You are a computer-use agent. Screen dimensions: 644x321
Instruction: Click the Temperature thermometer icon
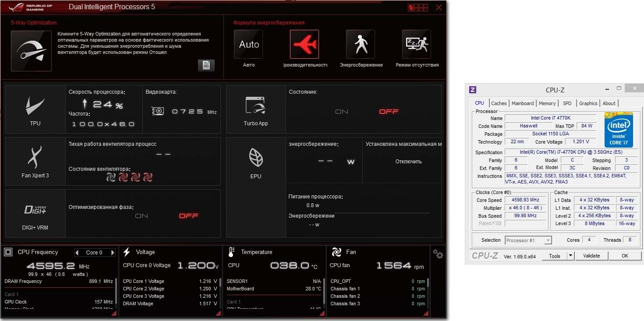231,252
